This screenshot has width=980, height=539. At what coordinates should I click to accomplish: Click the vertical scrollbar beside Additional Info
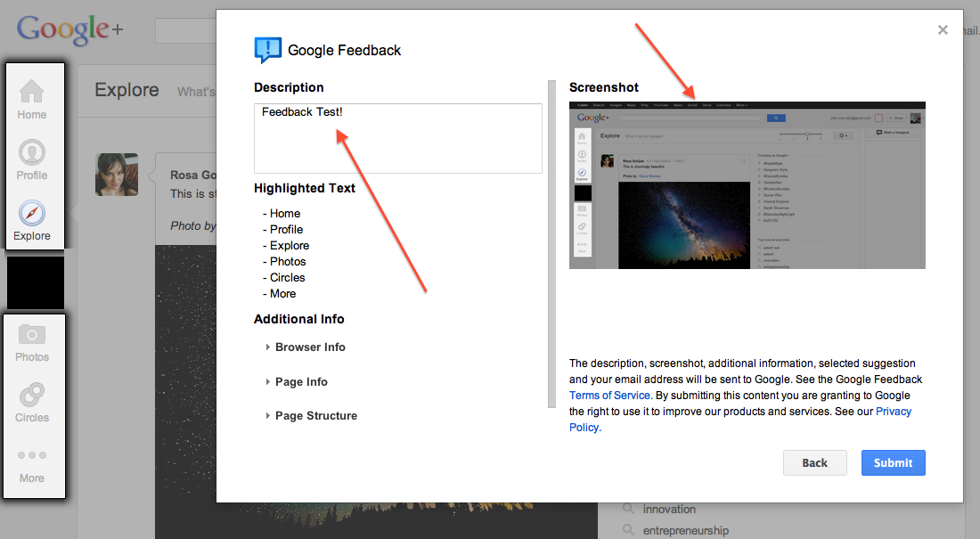tap(551, 244)
